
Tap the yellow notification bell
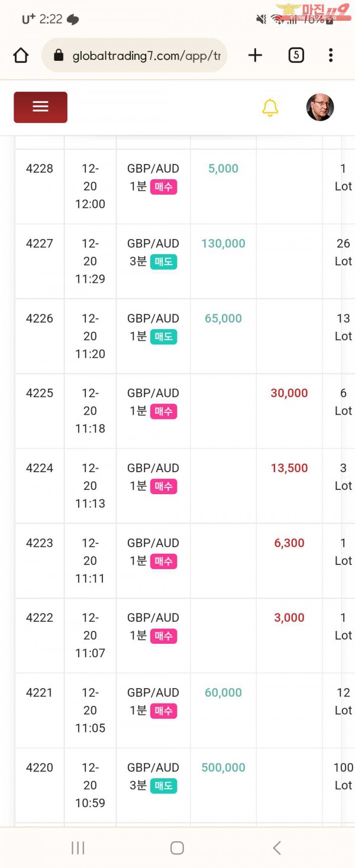point(270,107)
